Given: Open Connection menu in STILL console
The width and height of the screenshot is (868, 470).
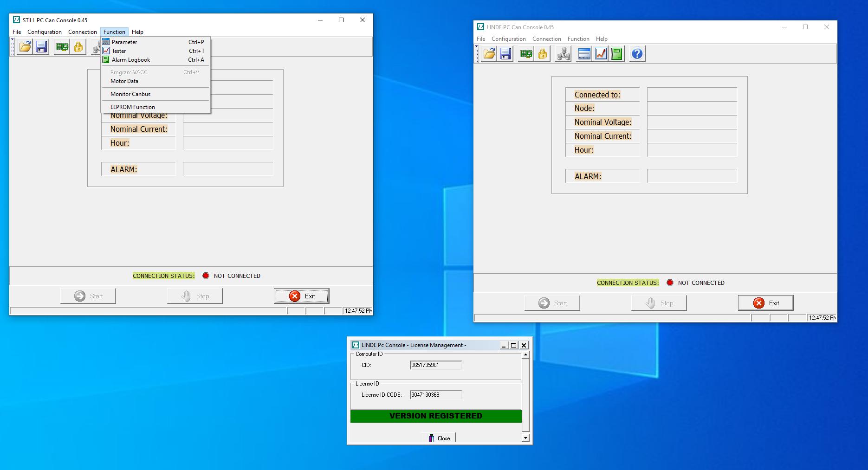Looking at the screenshot, I should (83, 32).
